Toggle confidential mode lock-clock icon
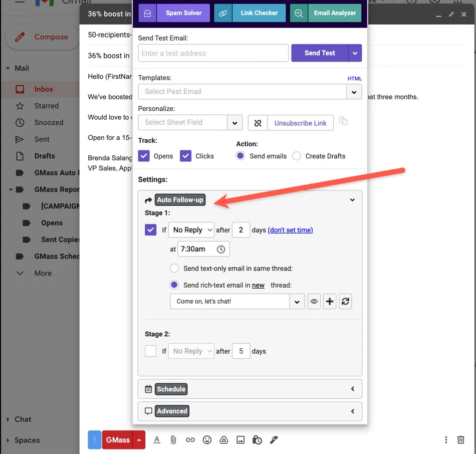476x454 pixels. (x=257, y=440)
